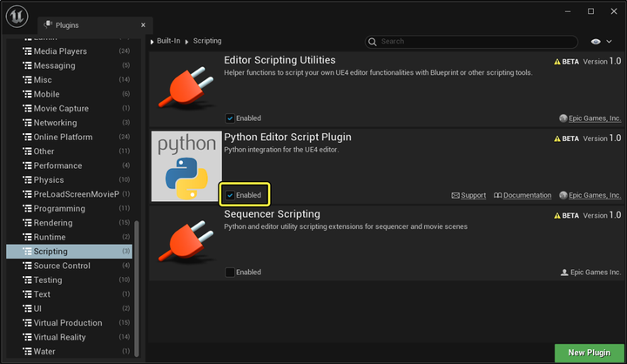The height and width of the screenshot is (364, 627).
Task: Click the Plugins tab plug icon
Action: click(x=48, y=24)
